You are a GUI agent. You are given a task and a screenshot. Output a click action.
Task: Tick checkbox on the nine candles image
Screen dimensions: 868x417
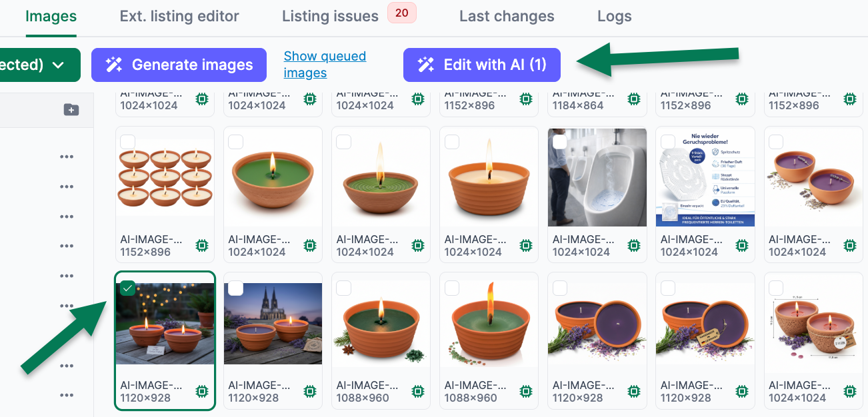(x=127, y=142)
